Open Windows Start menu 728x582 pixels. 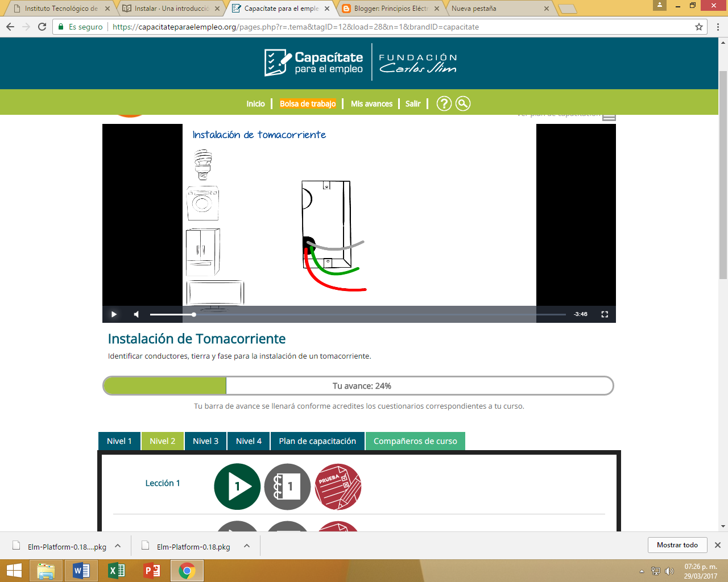click(14, 571)
